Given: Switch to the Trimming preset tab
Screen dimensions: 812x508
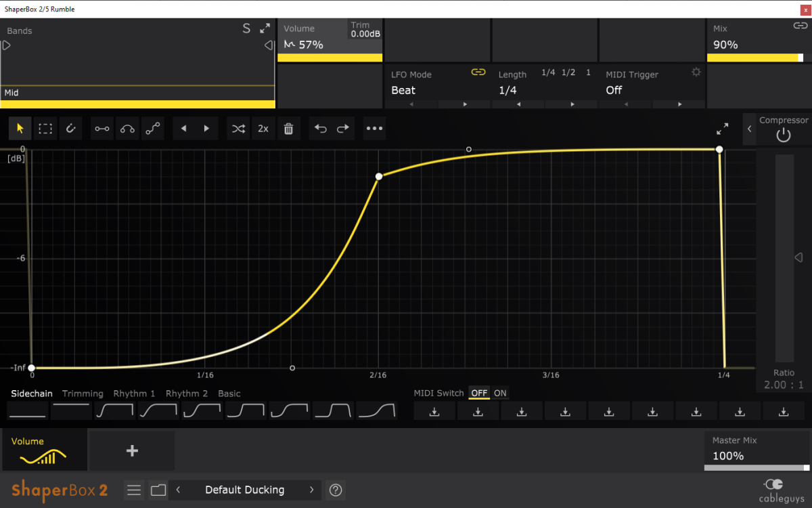Looking at the screenshot, I should [x=83, y=394].
